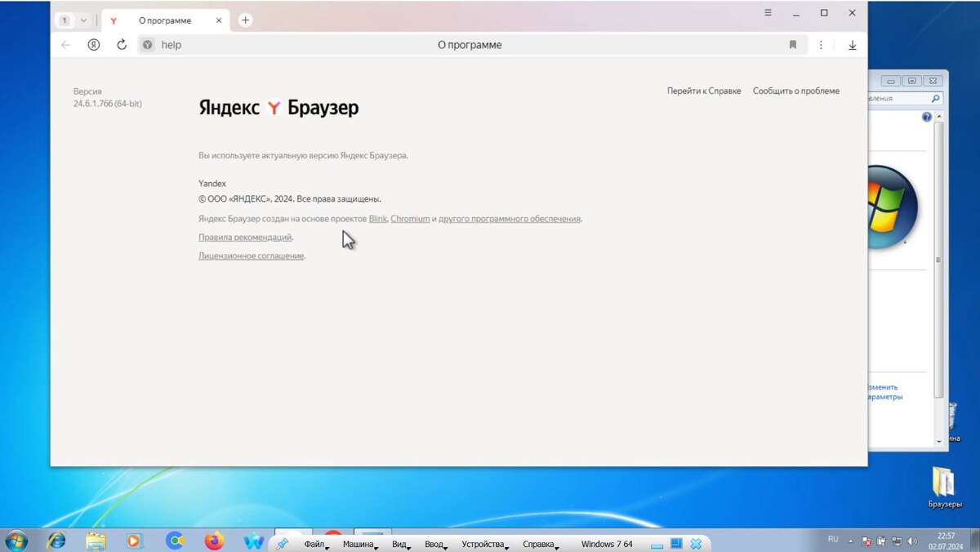980x552 pixels.
Task: Minimize the VM using toolbar minimize icon
Action: tap(657, 545)
